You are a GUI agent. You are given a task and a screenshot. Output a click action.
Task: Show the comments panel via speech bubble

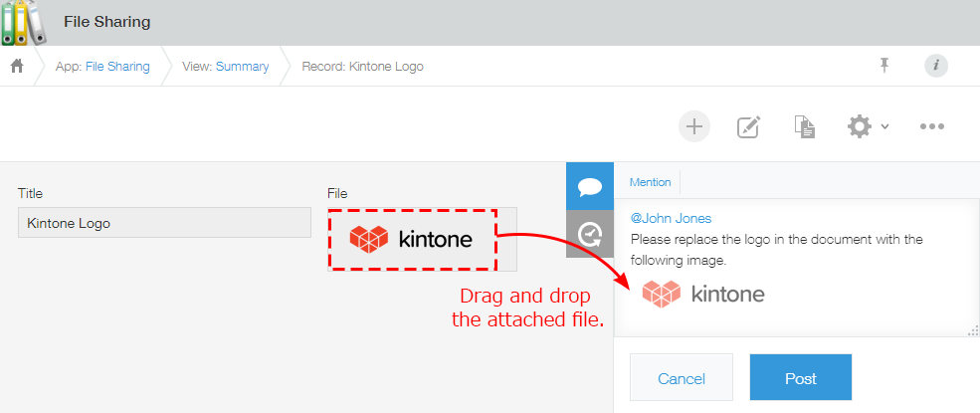[x=589, y=186]
